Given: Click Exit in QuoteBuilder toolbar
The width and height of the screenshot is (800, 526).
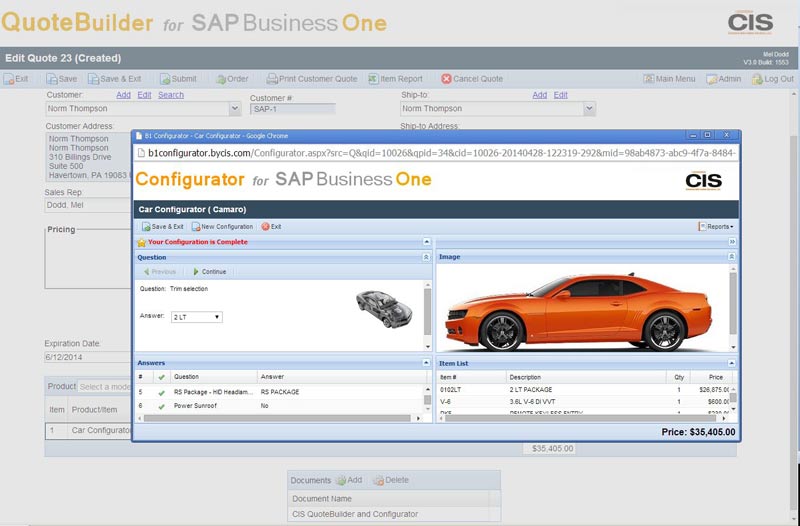Looking at the screenshot, I should 16,79.
